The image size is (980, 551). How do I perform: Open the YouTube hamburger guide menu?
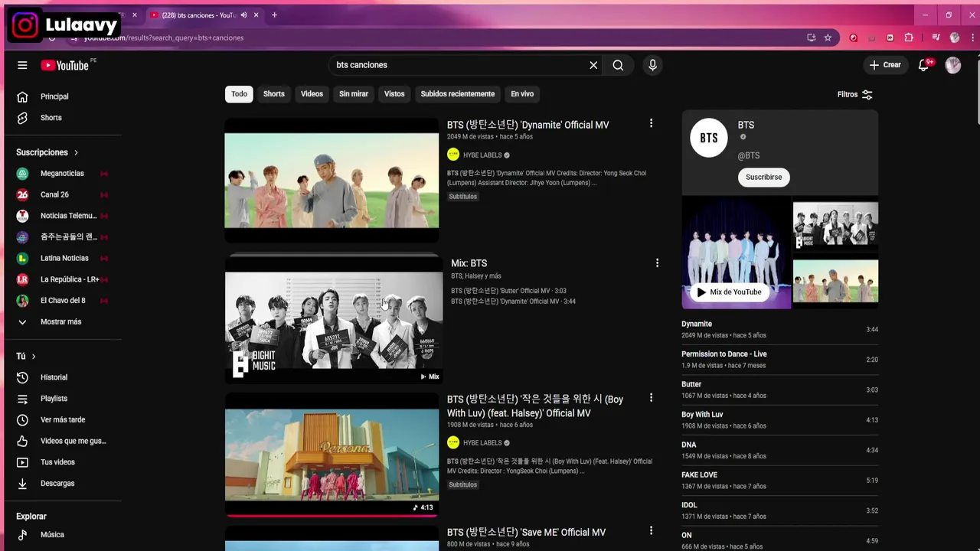(22, 65)
